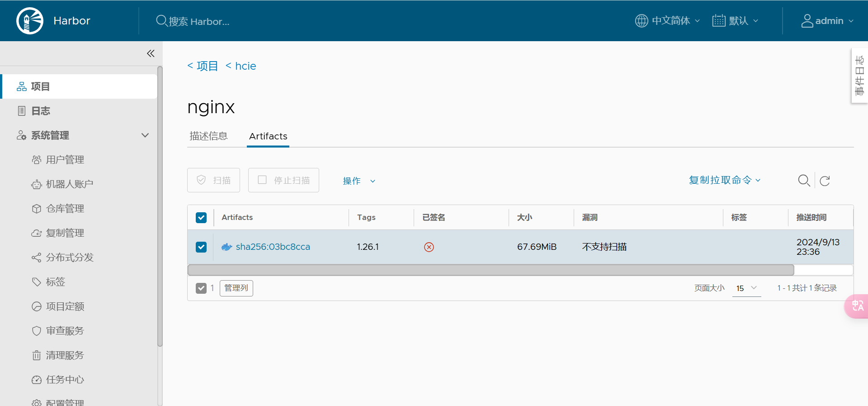Image resolution: width=868 pixels, height=406 pixels.
Task: Click the 扫描 scan button
Action: click(x=213, y=180)
